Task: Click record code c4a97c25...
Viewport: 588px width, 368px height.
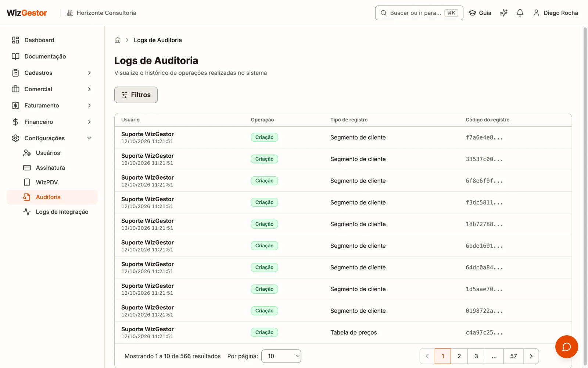Action: pos(484,332)
